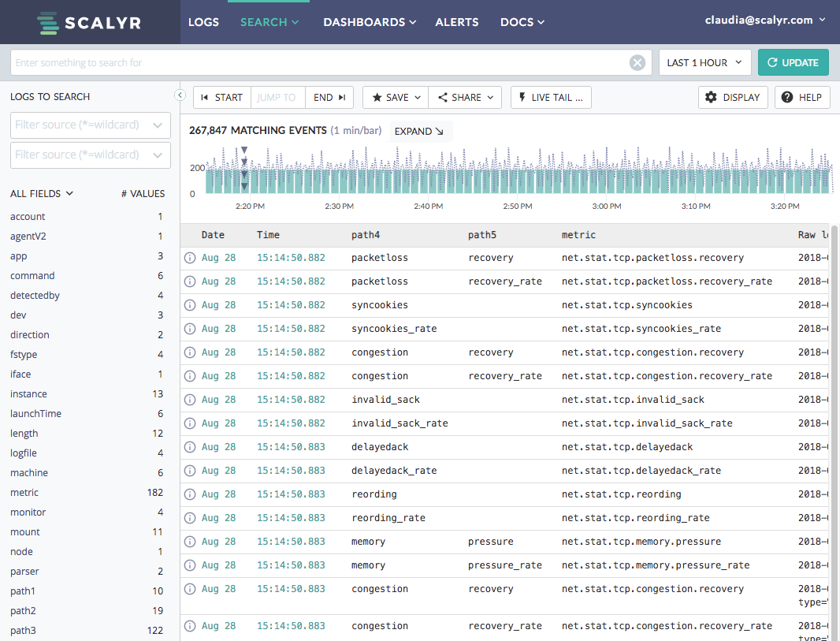The height and width of the screenshot is (641, 840).
Task: Open info icon for delayedack row
Action: (189, 448)
